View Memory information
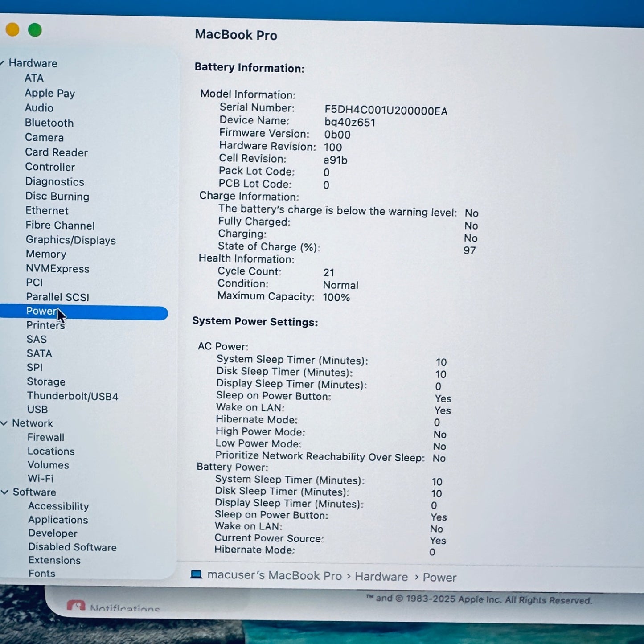 [x=46, y=254]
